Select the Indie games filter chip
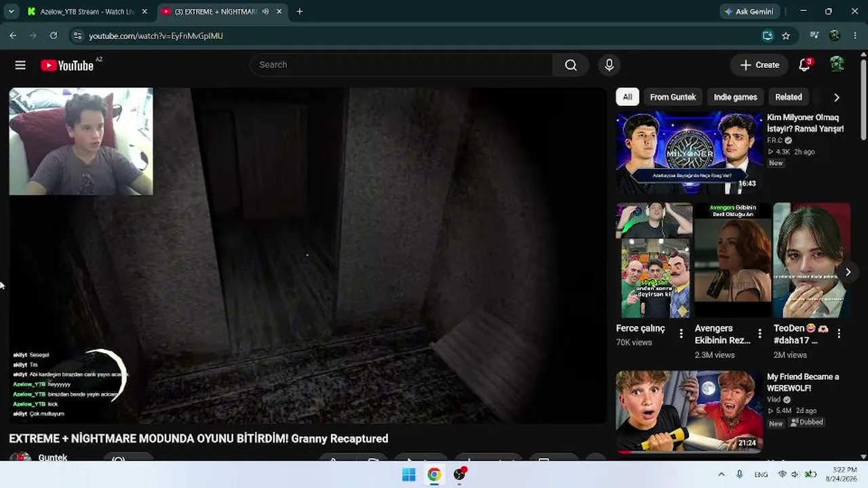This screenshot has width=868, height=488. tap(735, 97)
